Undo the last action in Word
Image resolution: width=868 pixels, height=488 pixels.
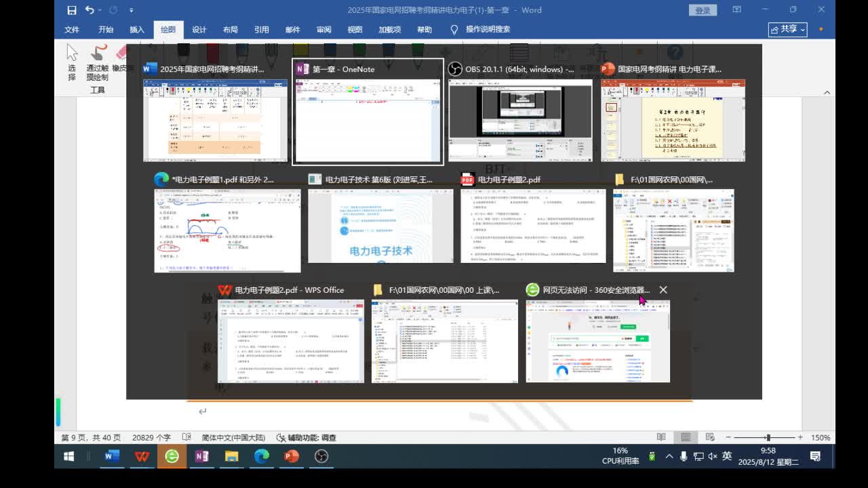[x=90, y=10]
